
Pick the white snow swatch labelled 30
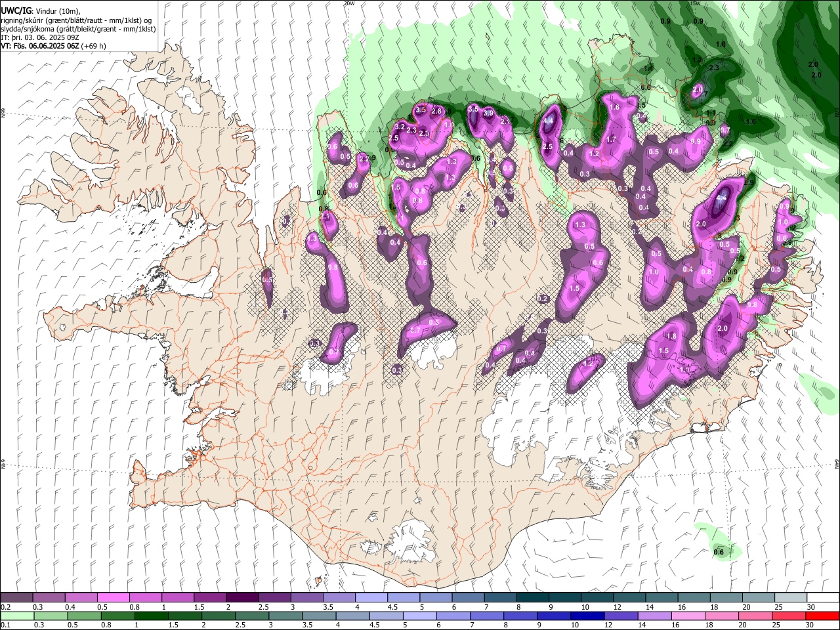pyautogui.click(x=823, y=598)
